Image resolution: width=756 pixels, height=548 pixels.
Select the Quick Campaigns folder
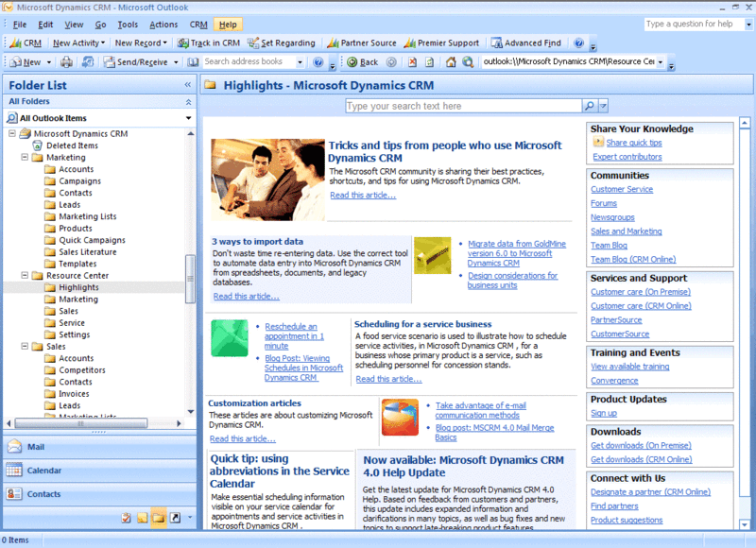[x=92, y=240]
